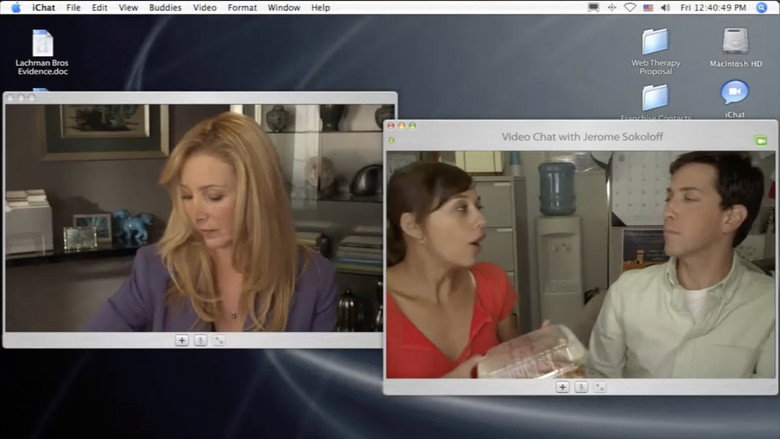Zoom the Jerome Sokoloff video chat window
This screenshot has height=439, width=780.
412,126
